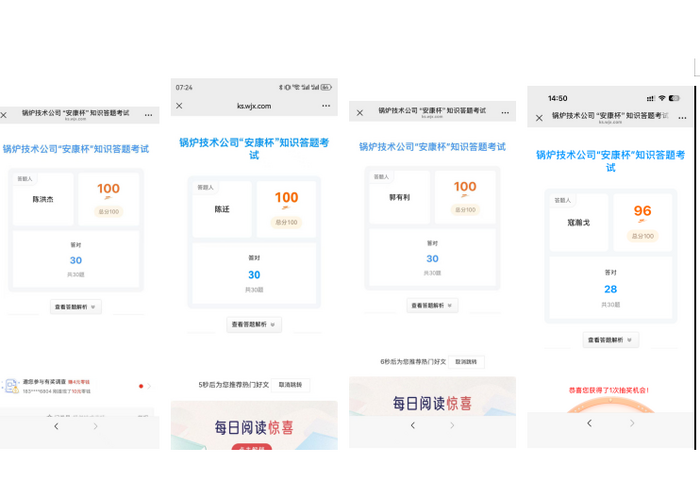Close the page in 寇瀚戈's screenshot

coord(539,117)
